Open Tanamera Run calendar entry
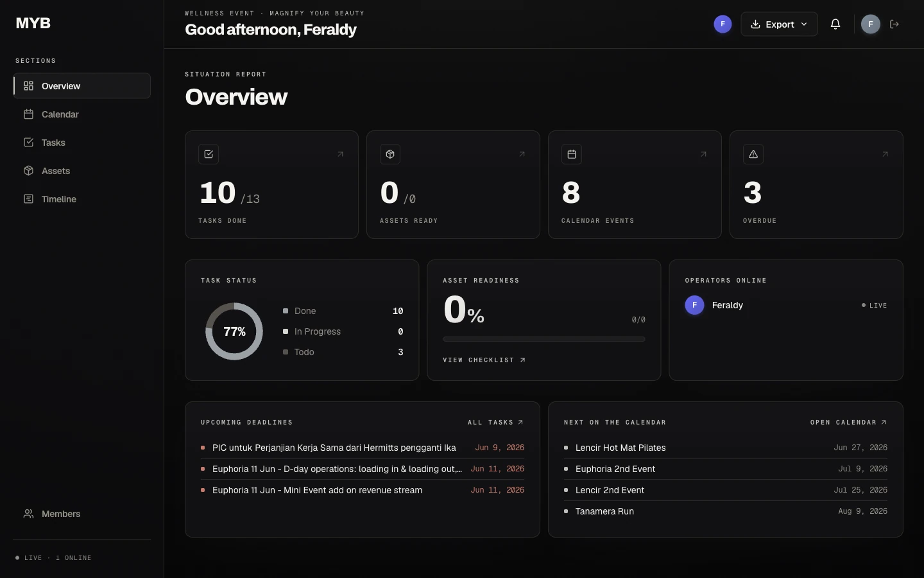Screen dimensions: 924x578 pyautogui.click(x=726, y=511)
